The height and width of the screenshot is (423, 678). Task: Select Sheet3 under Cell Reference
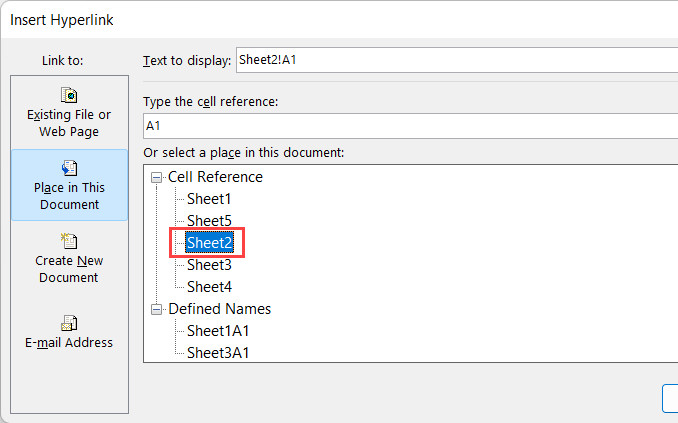click(209, 265)
